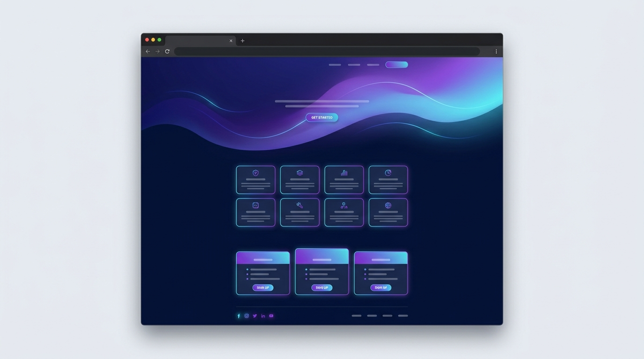Click the square graph icon in second row
Screen dimensions: 644x359
coord(256,205)
